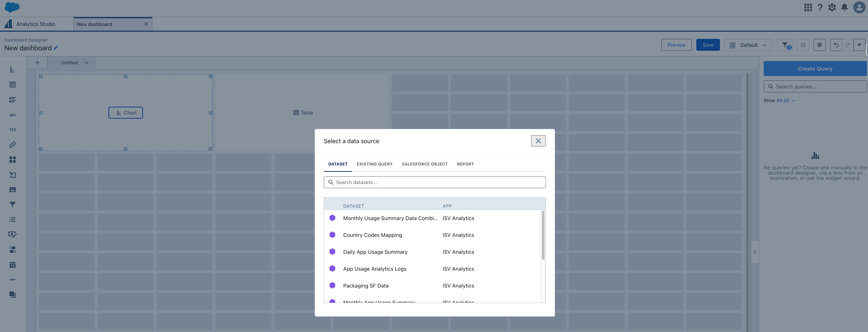Select the Monthly Usage Summary Data Combi... dataset
This screenshot has height=332, width=868.
coord(432,218)
